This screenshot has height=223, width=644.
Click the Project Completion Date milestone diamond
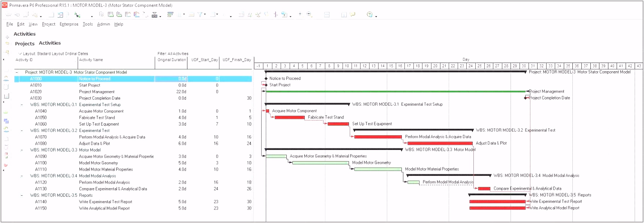click(x=526, y=98)
